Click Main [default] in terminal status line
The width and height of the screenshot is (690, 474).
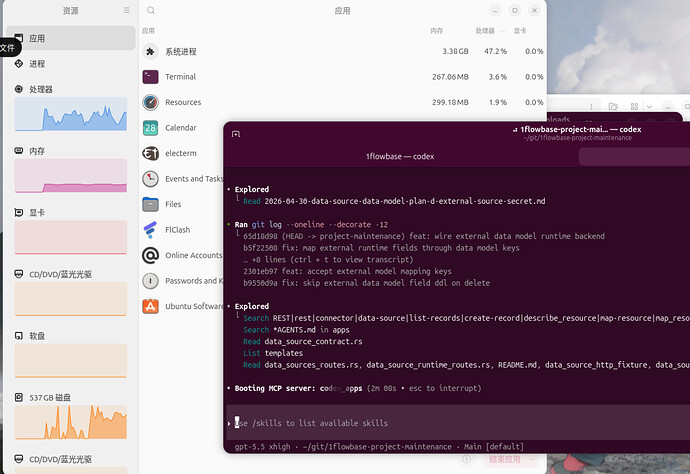494,447
